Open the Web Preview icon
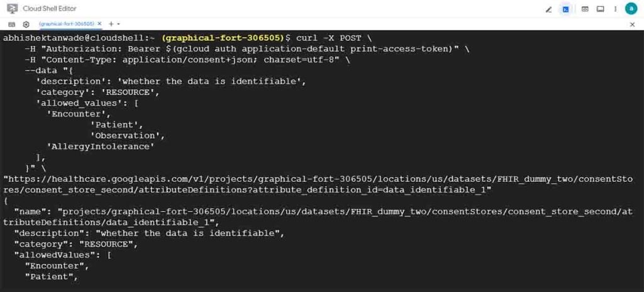The image size is (644, 292). 585,9
